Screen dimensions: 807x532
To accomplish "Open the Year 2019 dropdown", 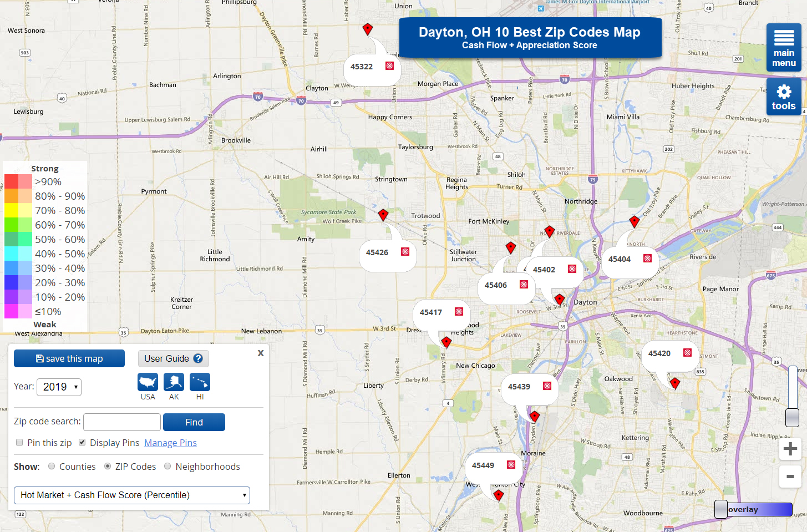I will 59,387.
